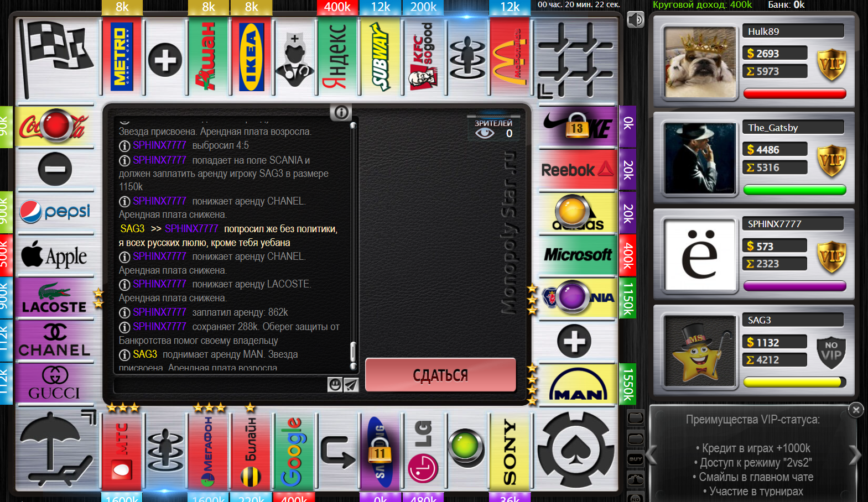This screenshot has height=502, width=868.
Task: Select the Ашан property cell
Action: pos(209,56)
